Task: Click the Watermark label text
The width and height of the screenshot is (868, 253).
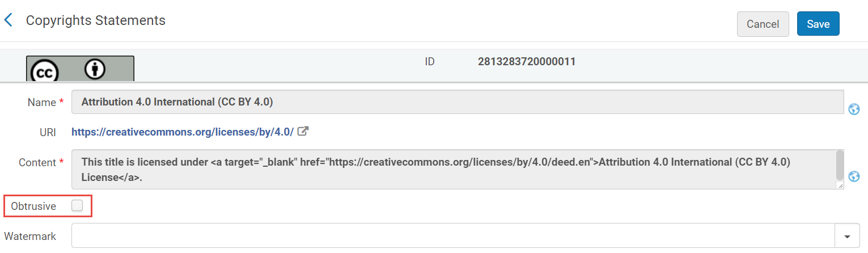Action: click(30, 236)
